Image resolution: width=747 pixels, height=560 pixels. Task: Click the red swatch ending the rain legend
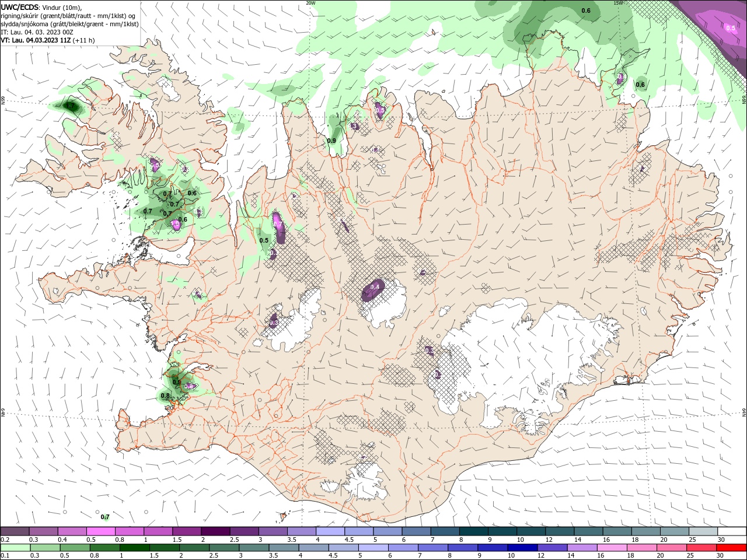pos(731,548)
